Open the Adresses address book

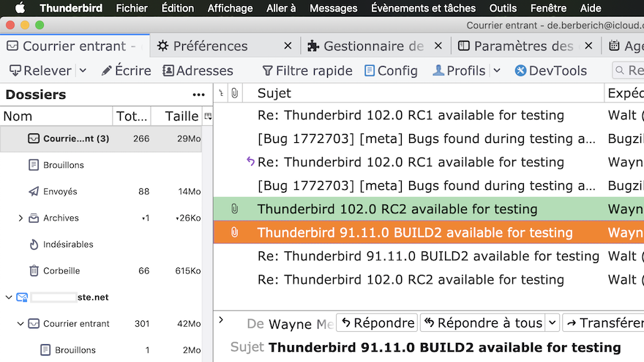click(198, 71)
